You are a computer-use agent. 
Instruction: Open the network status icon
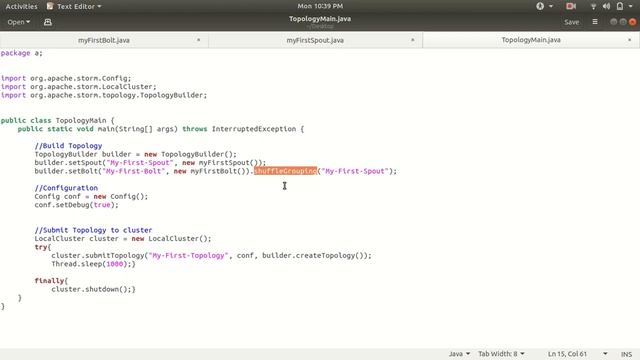[593, 6]
